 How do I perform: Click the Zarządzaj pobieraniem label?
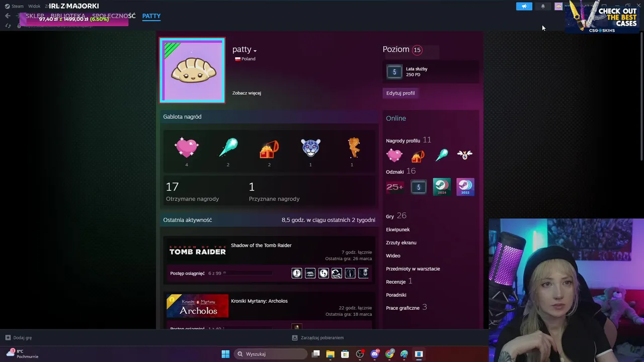click(x=322, y=338)
